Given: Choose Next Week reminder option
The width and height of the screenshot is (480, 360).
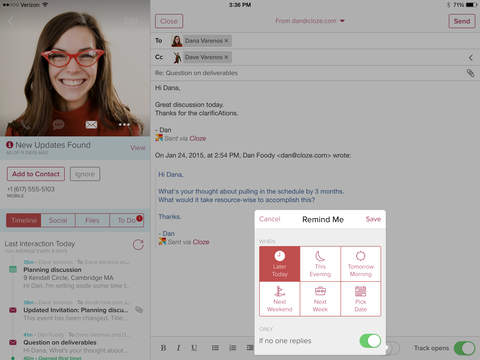Looking at the screenshot, I should [x=320, y=299].
